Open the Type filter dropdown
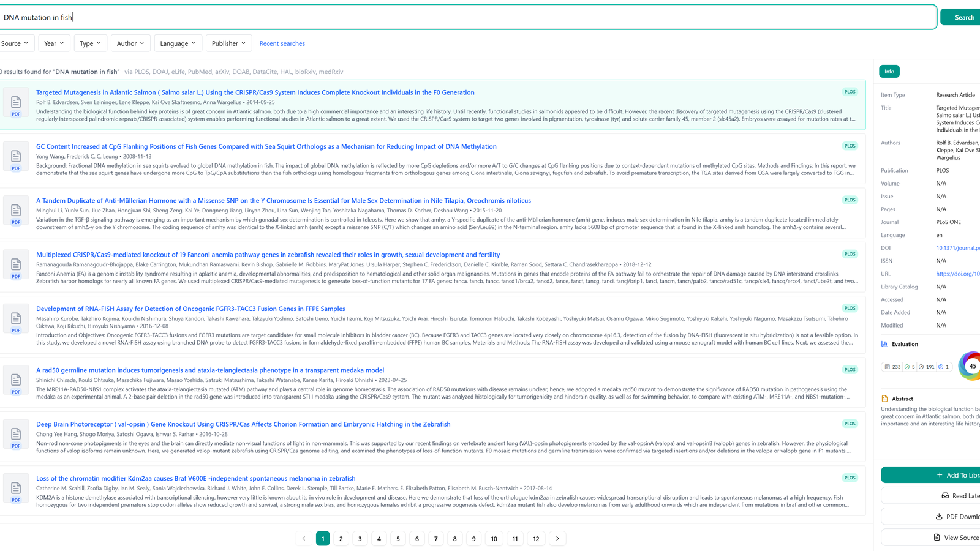980x551 pixels. (91, 43)
